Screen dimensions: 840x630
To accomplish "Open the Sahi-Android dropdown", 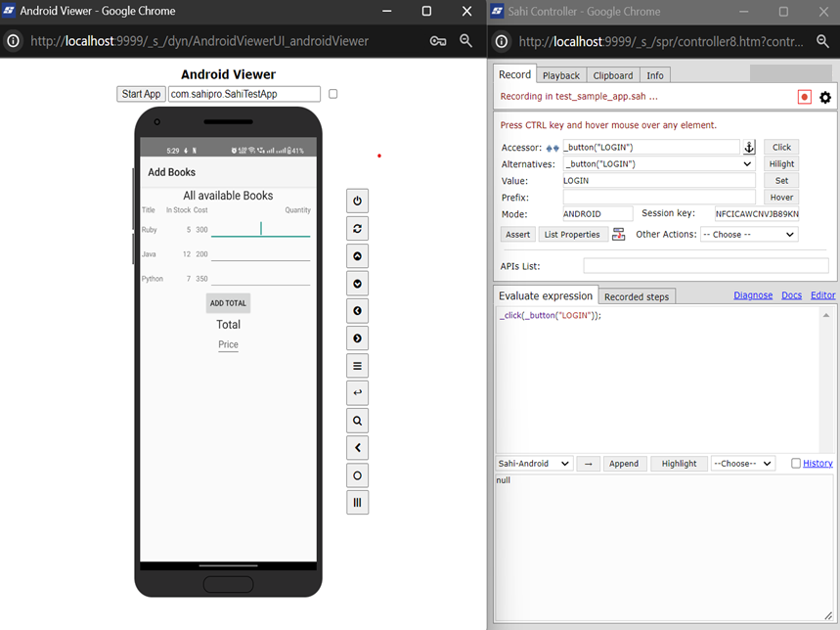I will pos(534,464).
